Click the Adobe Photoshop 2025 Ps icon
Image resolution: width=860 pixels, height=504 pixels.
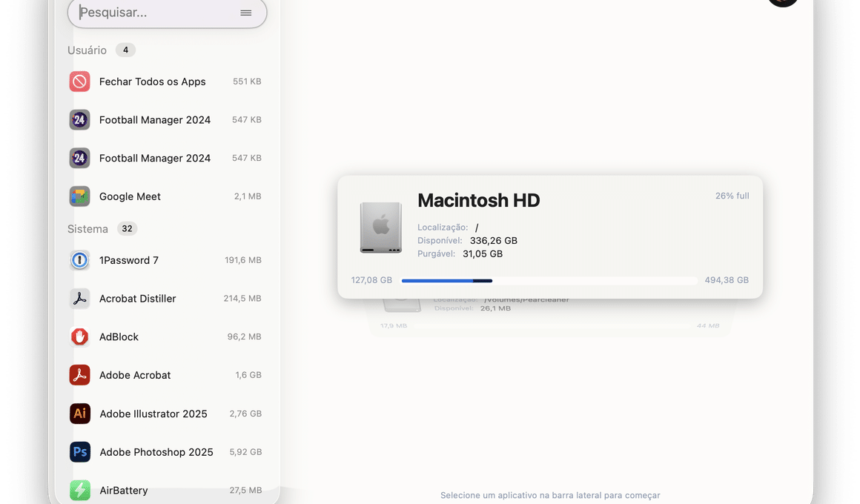79,452
